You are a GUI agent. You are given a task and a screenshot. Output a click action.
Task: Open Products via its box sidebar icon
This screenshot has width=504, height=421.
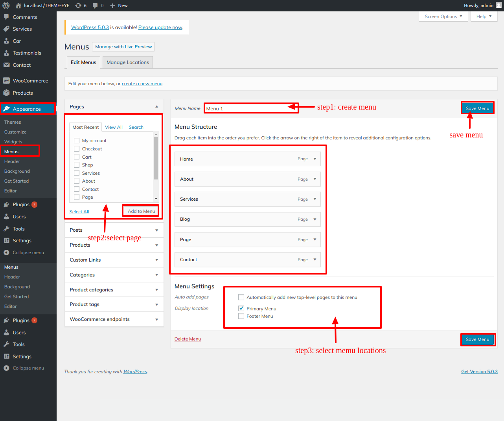[6, 93]
